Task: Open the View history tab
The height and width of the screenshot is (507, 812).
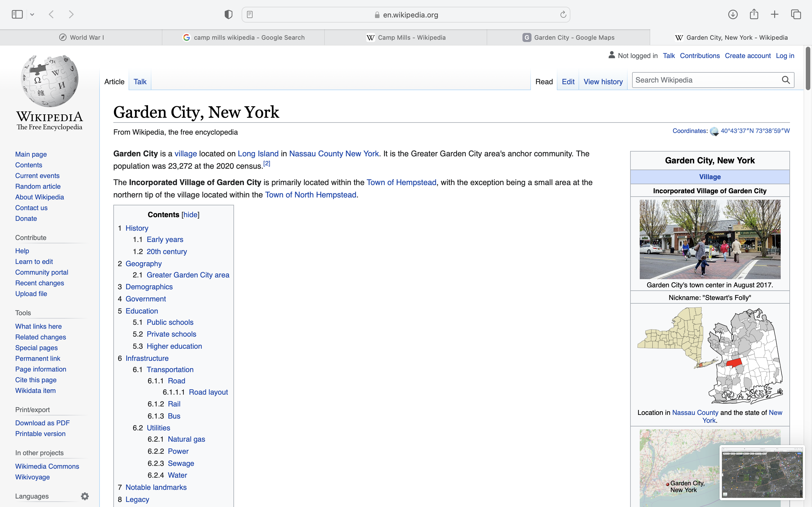Action: tap(603, 82)
